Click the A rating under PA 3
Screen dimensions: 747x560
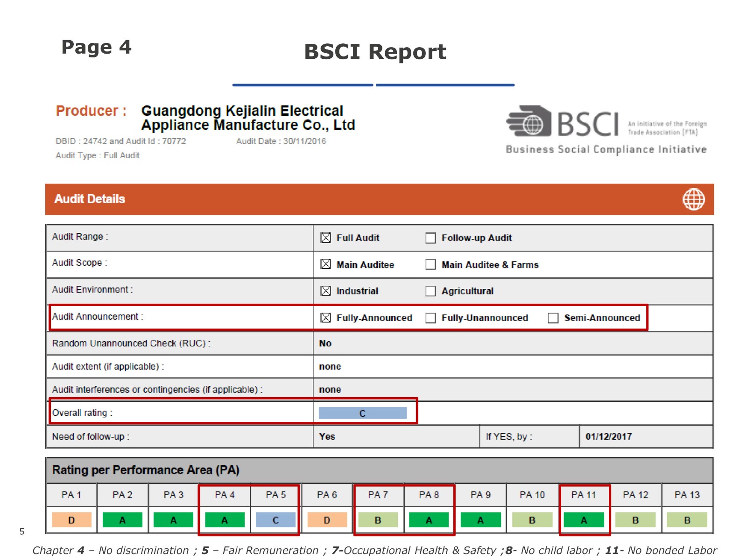[173, 520]
